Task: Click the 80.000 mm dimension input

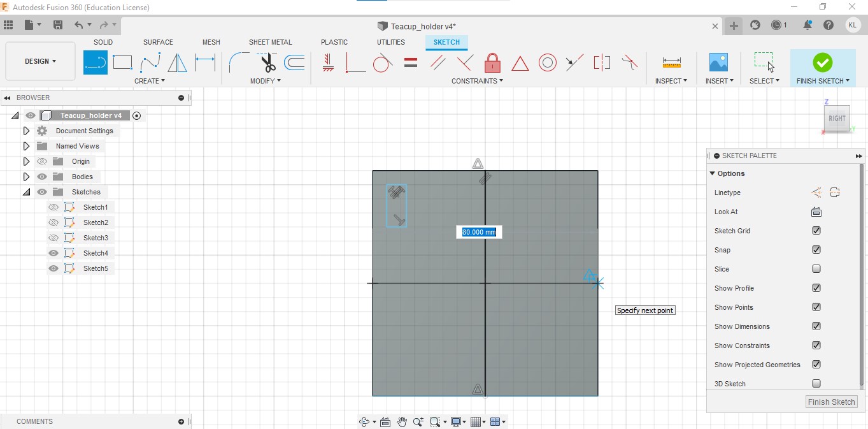Action: pos(479,232)
